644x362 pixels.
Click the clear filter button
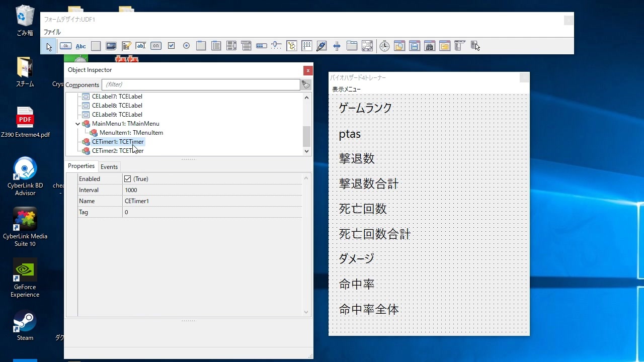coord(306,84)
